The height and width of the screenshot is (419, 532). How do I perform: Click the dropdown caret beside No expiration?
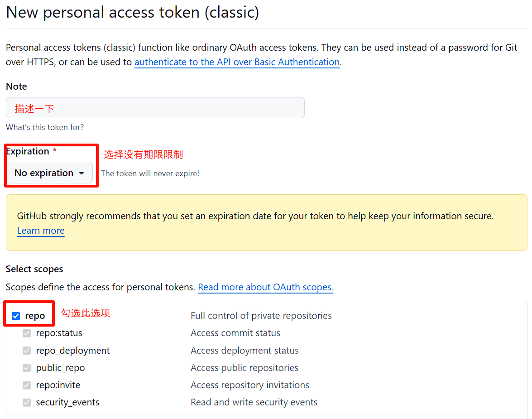click(81, 173)
